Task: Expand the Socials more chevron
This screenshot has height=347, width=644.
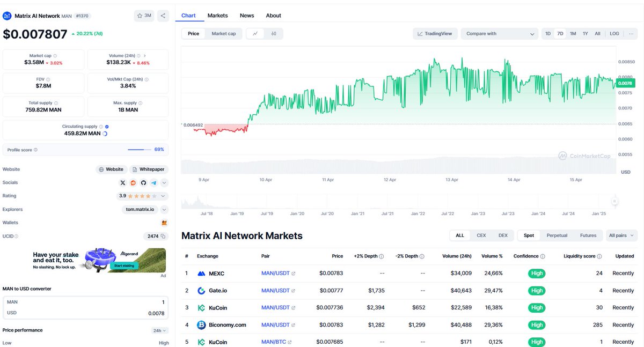Action: [164, 183]
